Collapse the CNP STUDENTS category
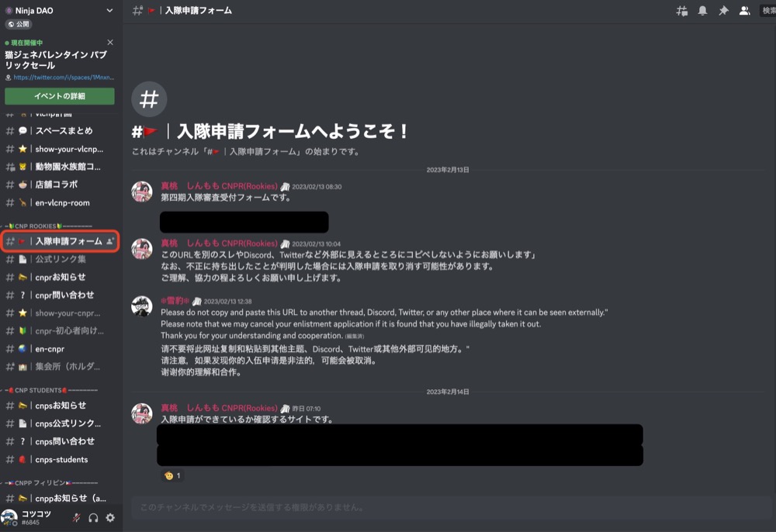The width and height of the screenshot is (776, 532). (50, 390)
